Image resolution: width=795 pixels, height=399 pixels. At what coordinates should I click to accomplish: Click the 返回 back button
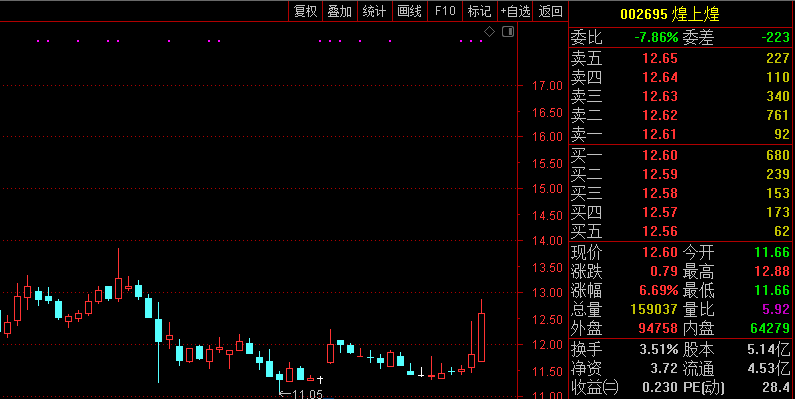click(551, 11)
